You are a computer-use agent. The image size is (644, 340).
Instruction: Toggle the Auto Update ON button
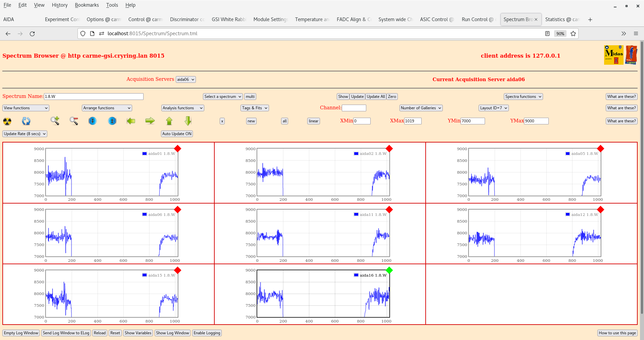[x=177, y=134]
